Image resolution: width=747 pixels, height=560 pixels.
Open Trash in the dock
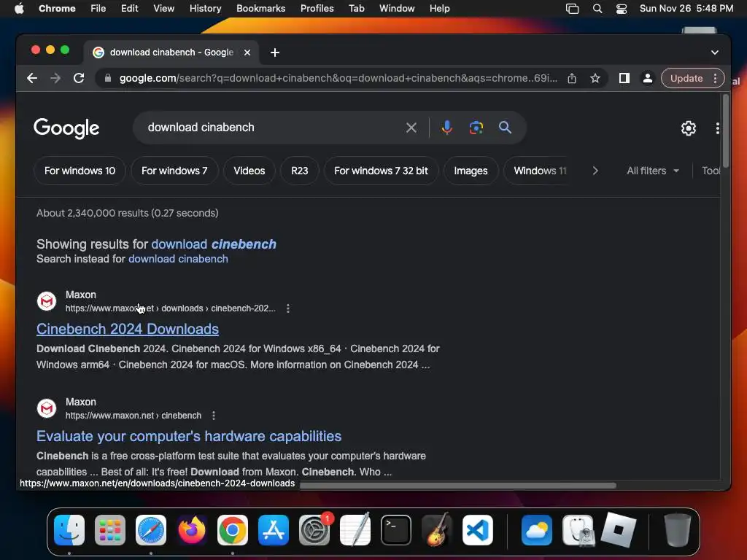click(677, 530)
